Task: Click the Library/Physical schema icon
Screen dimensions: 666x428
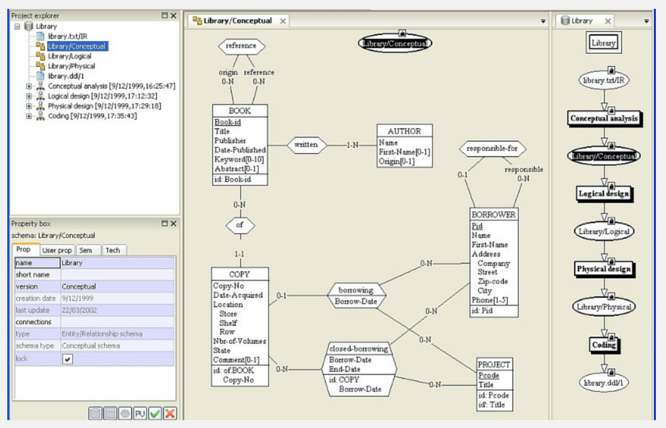Action: click(41, 66)
